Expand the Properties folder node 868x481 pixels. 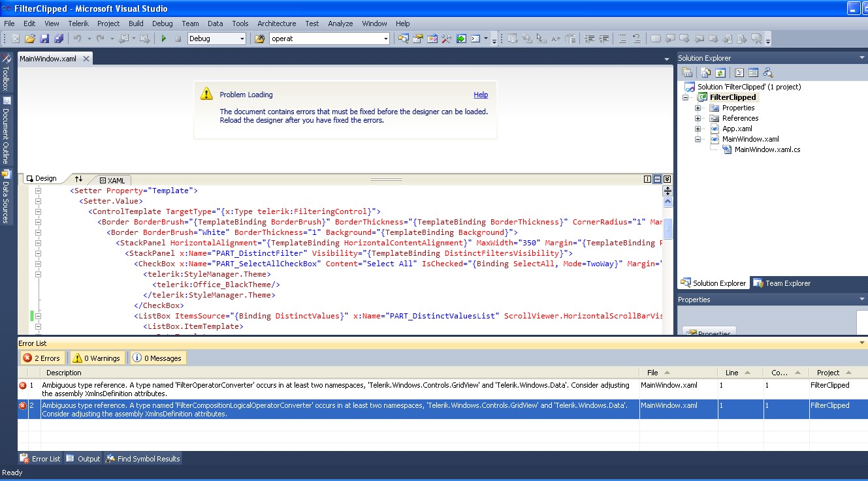point(698,108)
